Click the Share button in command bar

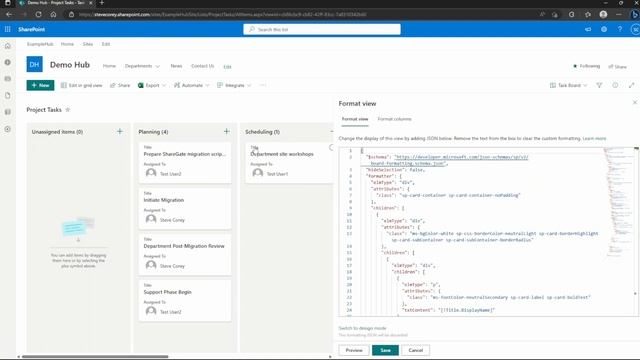tap(120, 85)
